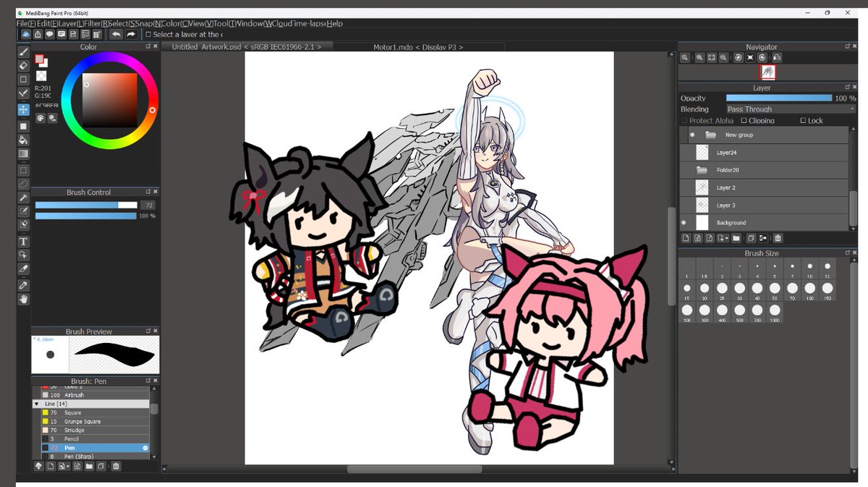Viewport: 868px width, 487px height.
Task: Click the foreground color swatch
Action: point(40,60)
